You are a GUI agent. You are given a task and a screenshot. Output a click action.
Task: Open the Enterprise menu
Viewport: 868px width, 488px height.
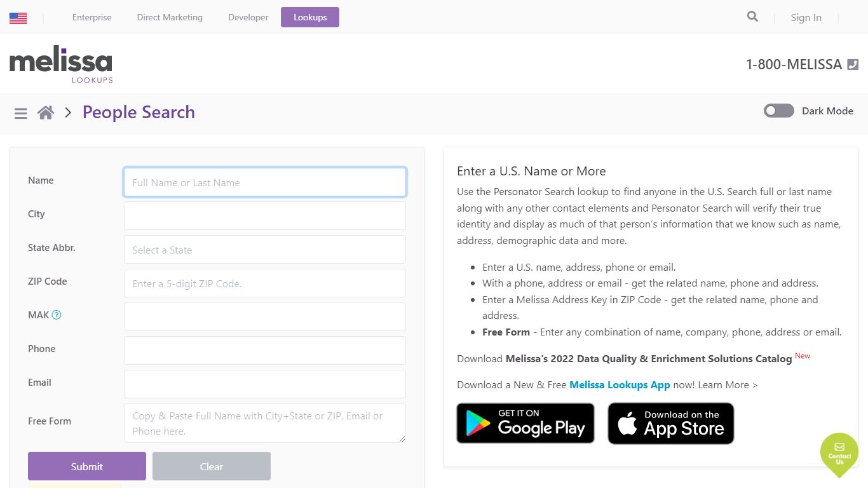92,17
